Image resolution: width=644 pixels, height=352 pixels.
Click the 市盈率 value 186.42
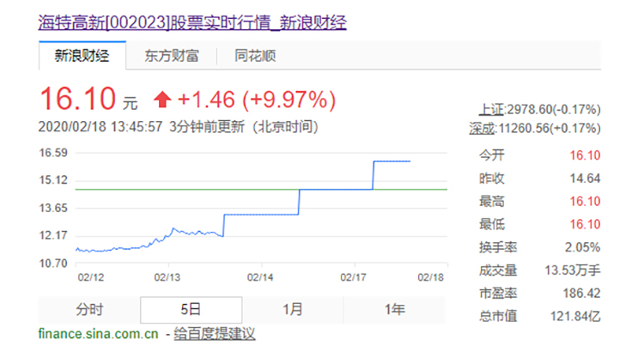[581, 294]
